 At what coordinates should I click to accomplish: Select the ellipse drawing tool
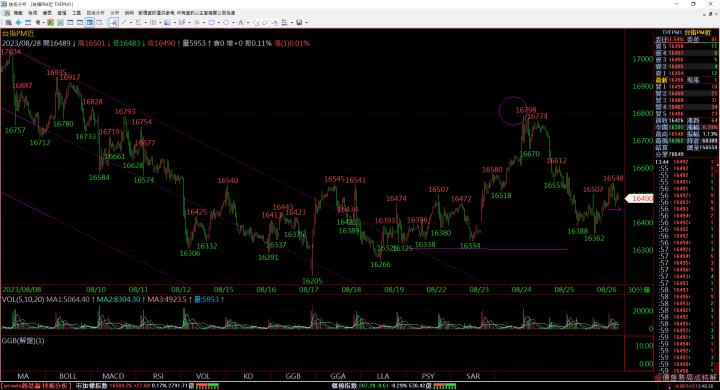coord(226,22)
